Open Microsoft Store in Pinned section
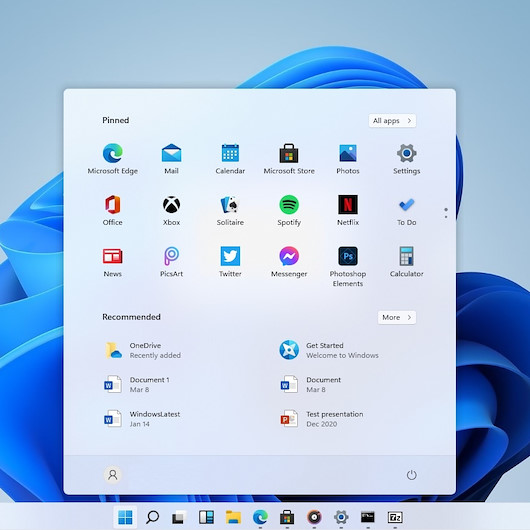This screenshot has width=530, height=530. (289, 159)
